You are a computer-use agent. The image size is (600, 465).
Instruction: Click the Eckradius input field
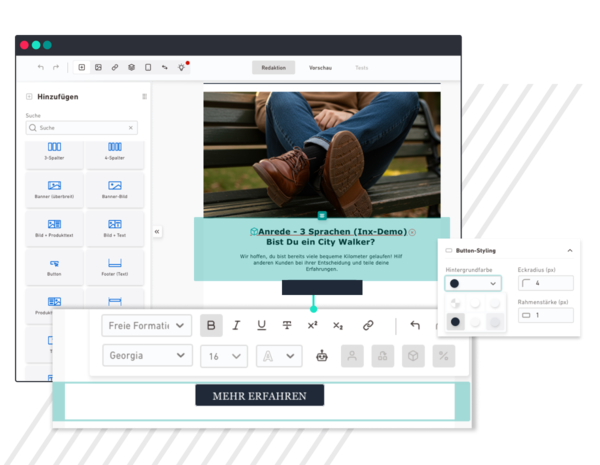546,283
